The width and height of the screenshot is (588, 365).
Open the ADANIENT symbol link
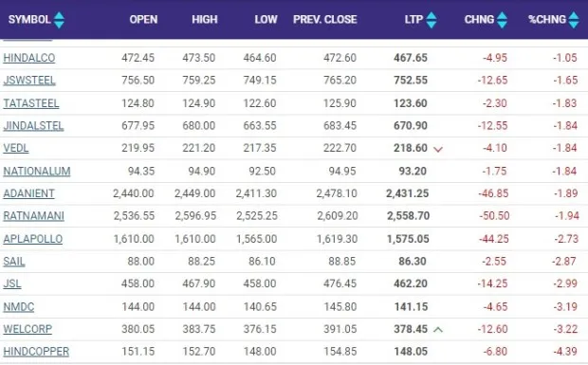28,193
